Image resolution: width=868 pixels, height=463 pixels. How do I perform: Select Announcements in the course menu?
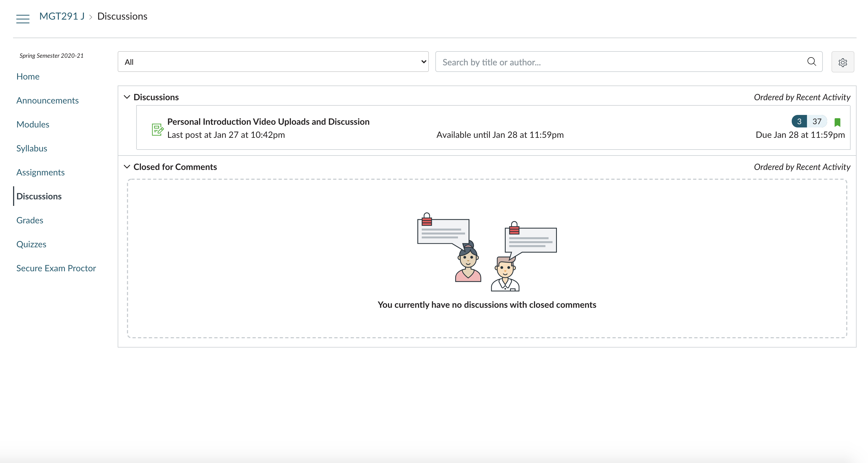(47, 100)
